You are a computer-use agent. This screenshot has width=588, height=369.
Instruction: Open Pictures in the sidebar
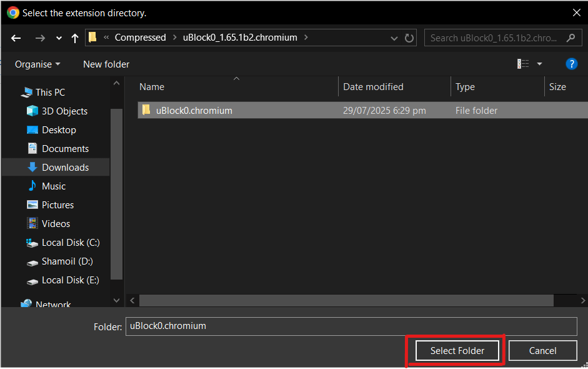pos(57,205)
